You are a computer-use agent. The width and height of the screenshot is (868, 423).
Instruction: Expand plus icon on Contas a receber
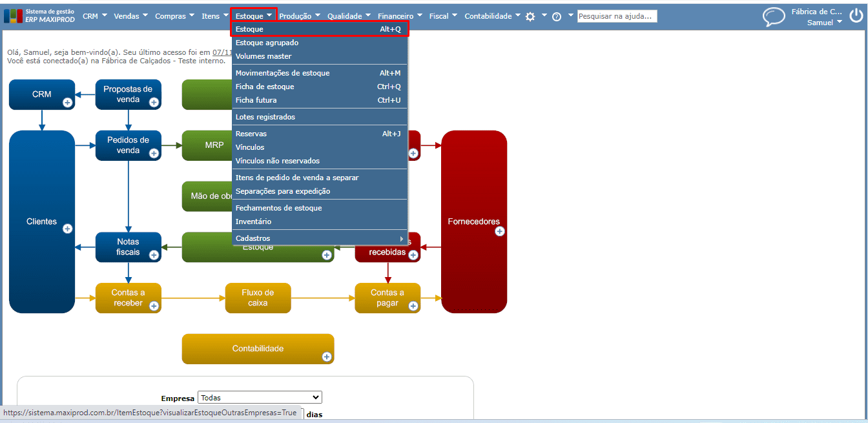[154, 306]
